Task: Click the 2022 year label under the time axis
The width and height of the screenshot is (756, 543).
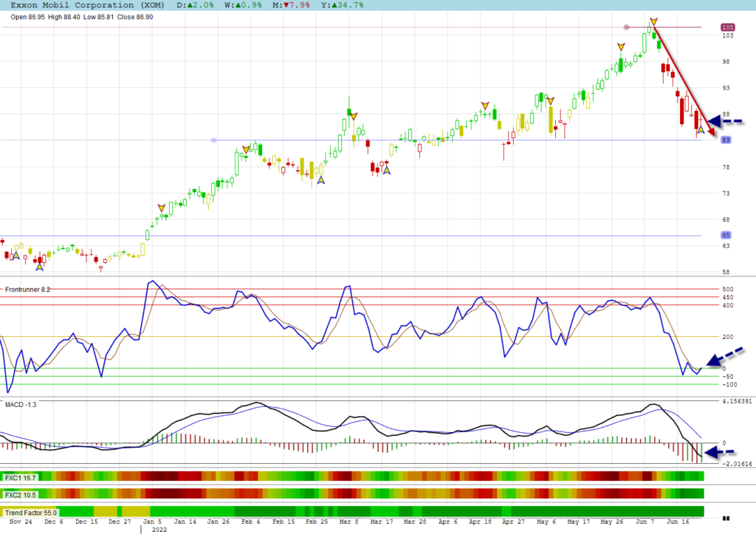Action: [159, 530]
